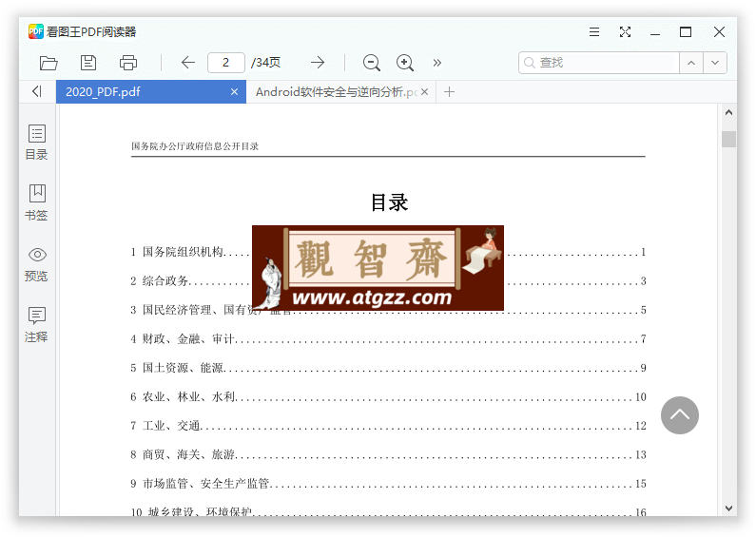Maximize the PDF reader window
Viewport: 756px width, 537px height.
tap(686, 32)
